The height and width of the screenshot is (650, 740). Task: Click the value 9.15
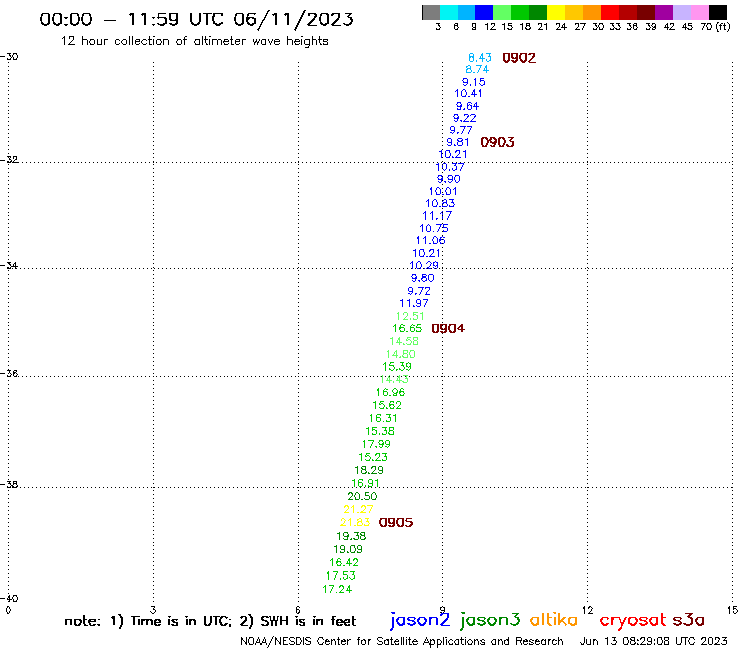click(x=473, y=82)
